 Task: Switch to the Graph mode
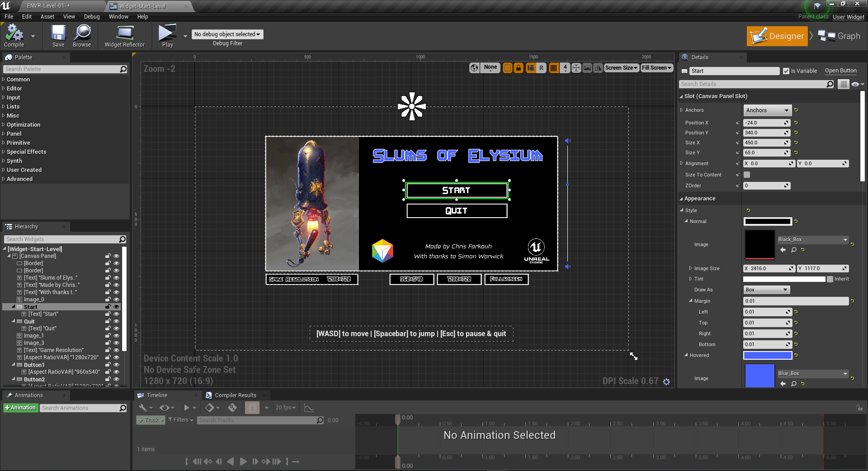pos(840,36)
